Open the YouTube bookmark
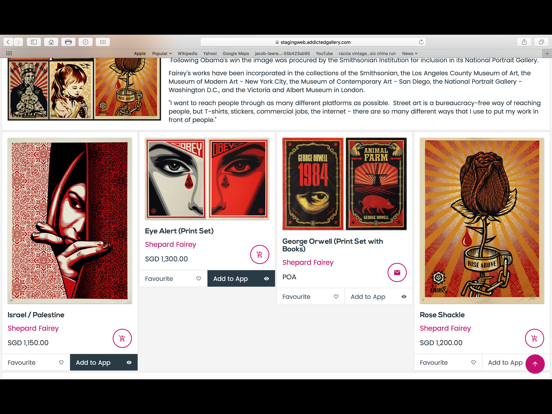The width and height of the screenshot is (552, 414). [x=324, y=54]
